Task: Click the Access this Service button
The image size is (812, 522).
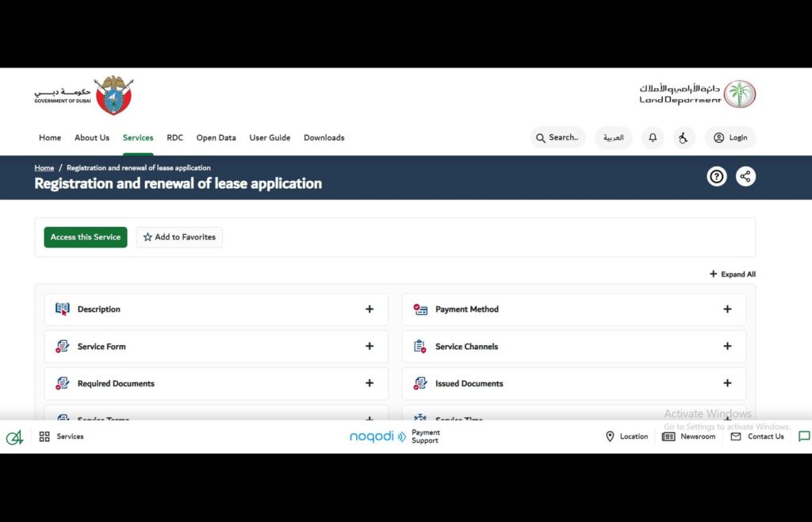Action: [x=85, y=236]
